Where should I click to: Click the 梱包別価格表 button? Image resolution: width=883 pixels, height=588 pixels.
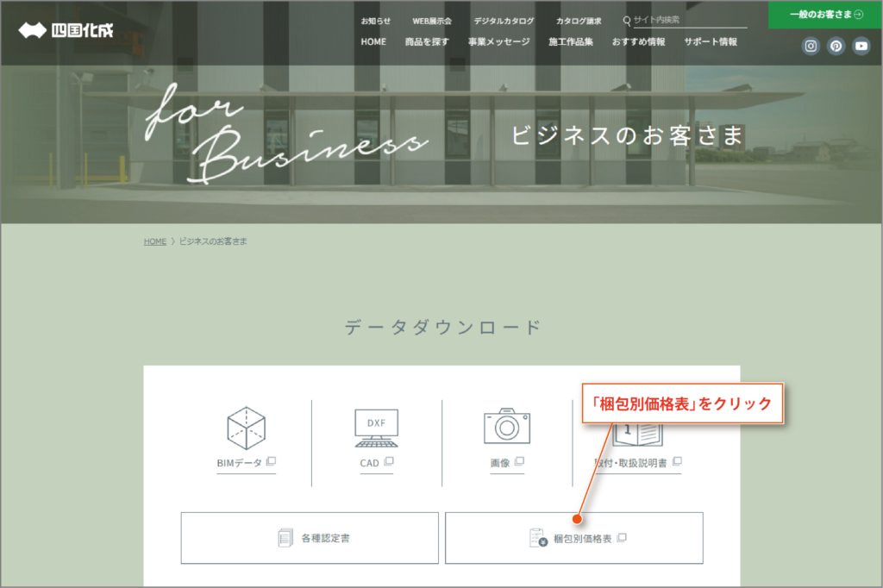pos(573,538)
